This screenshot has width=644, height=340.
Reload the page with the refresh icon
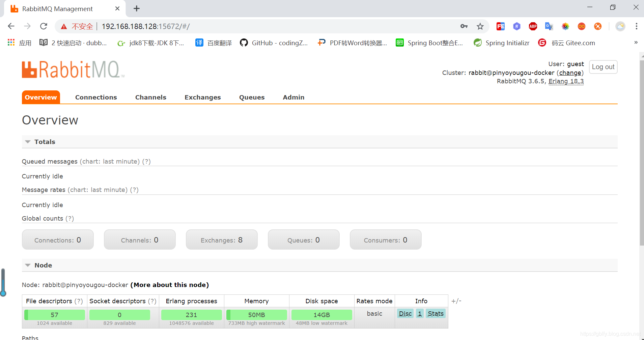(x=44, y=26)
